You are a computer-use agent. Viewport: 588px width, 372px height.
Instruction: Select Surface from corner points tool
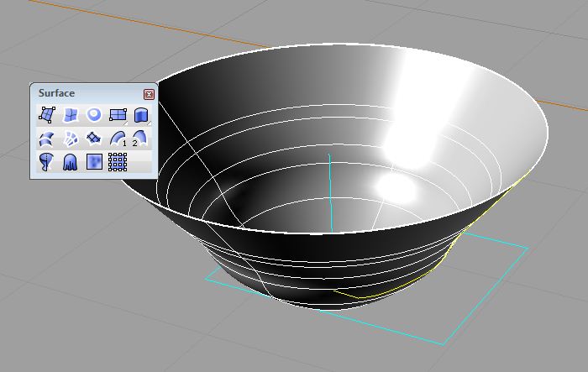[x=47, y=115]
